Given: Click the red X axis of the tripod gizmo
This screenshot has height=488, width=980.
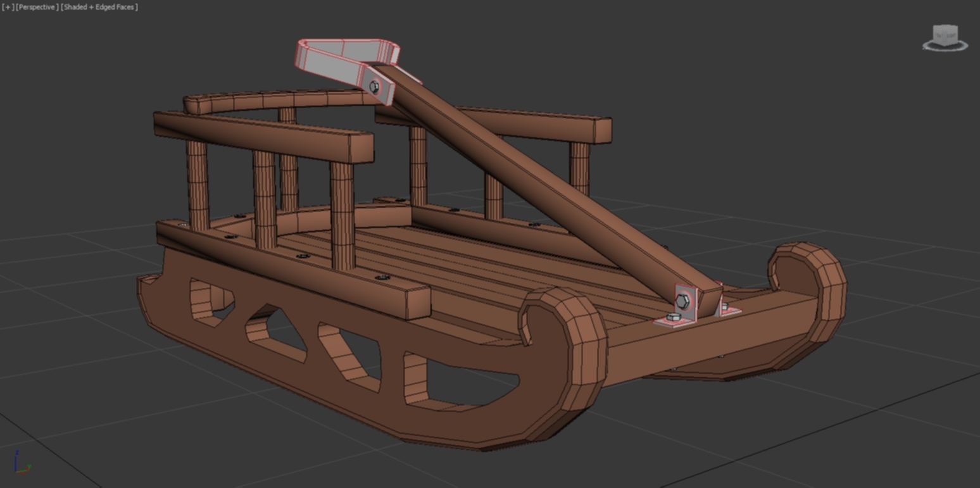Looking at the screenshot, I should point(23,473).
